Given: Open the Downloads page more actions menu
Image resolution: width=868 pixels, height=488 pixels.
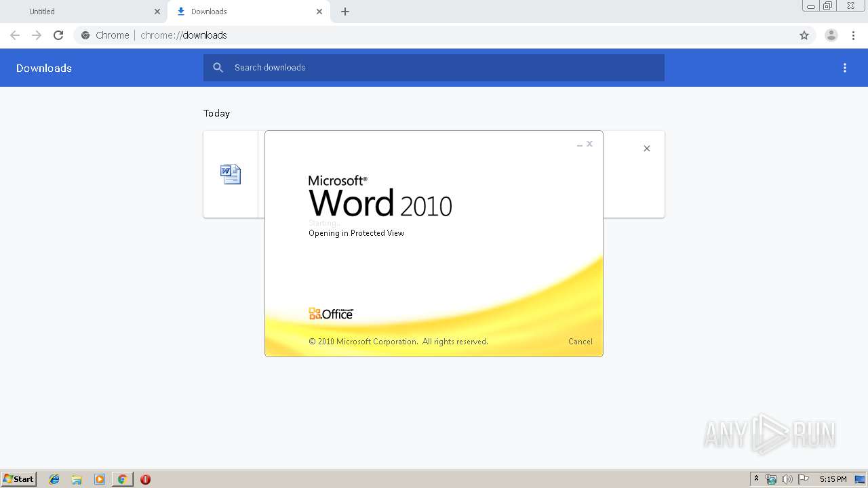Looking at the screenshot, I should [845, 68].
